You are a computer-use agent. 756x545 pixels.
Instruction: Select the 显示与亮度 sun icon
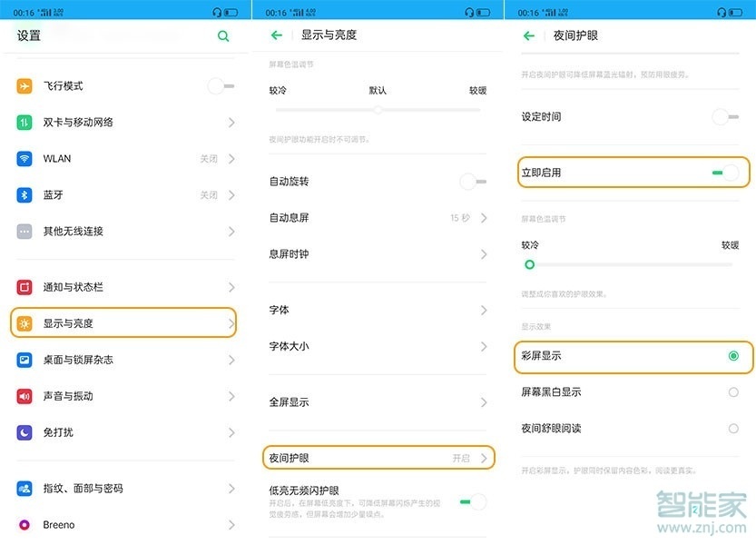pyautogui.click(x=23, y=322)
